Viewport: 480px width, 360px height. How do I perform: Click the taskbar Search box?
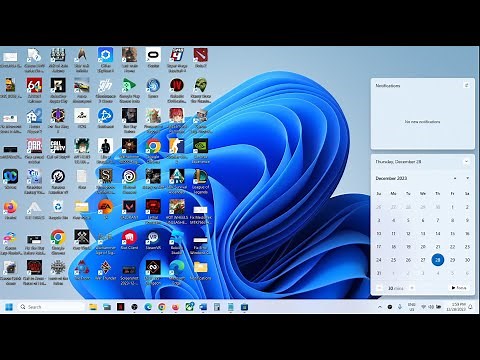click(x=51, y=307)
